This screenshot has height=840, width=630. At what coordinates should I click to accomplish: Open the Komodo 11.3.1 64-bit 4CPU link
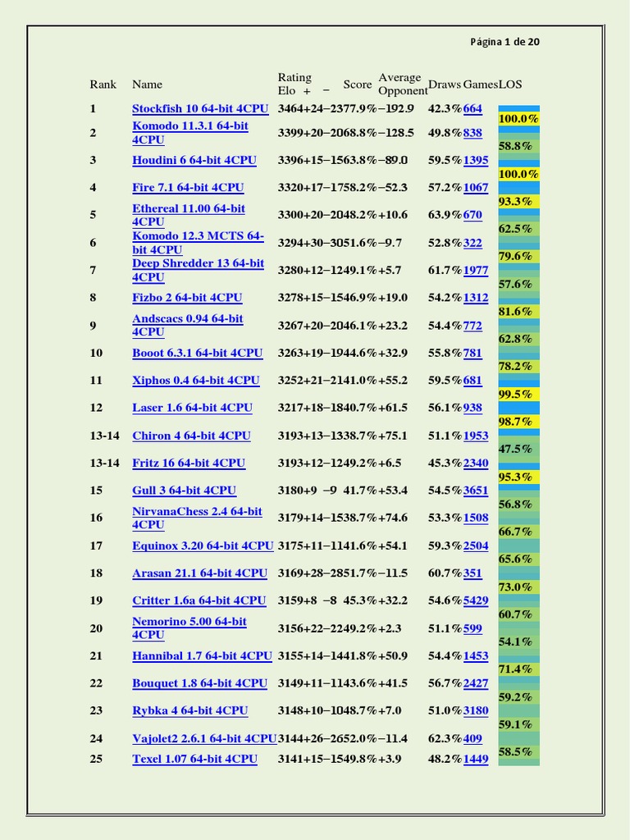[x=190, y=133]
